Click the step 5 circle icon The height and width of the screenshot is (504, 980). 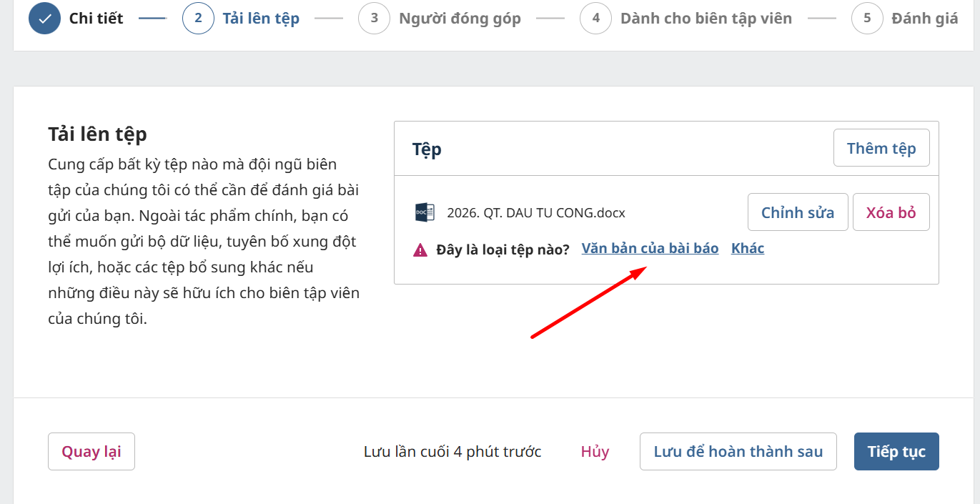click(x=867, y=19)
